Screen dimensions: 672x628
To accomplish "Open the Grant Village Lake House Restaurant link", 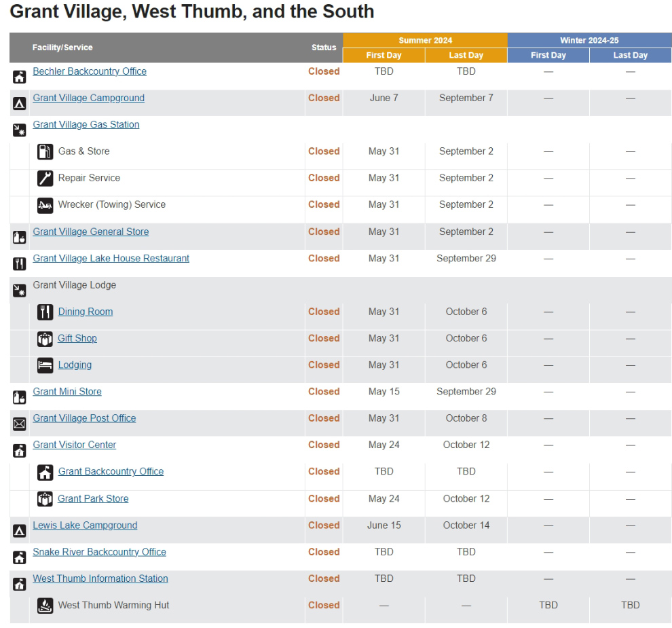I will (x=111, y=258).
